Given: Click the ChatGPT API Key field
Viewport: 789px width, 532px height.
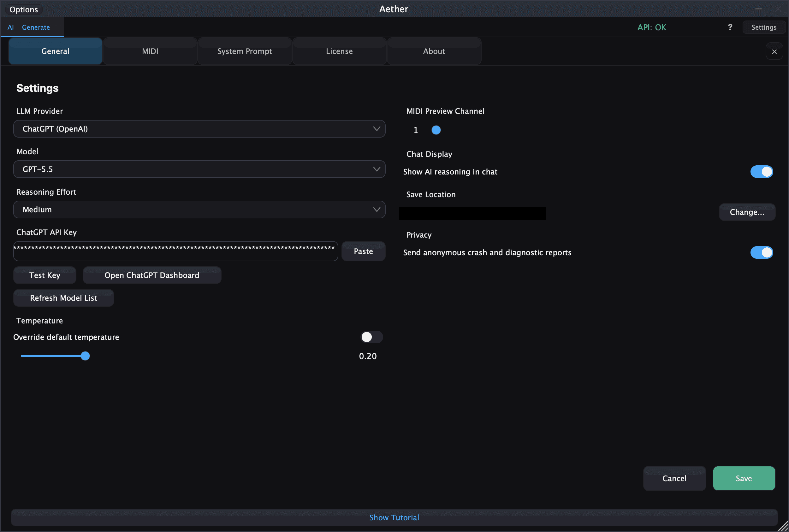Looking at the screenshot, I should 175,251.
